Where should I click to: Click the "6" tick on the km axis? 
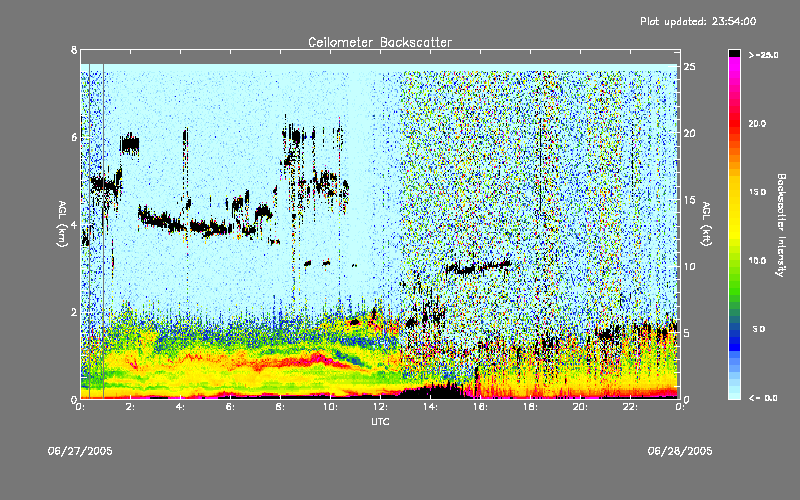pos(74,137)
